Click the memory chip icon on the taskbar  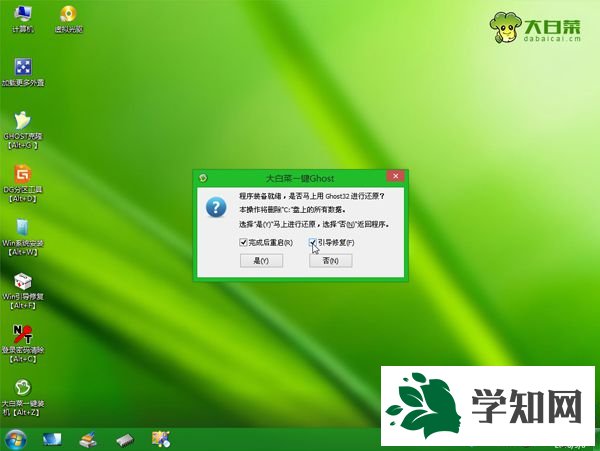point(125,440)
